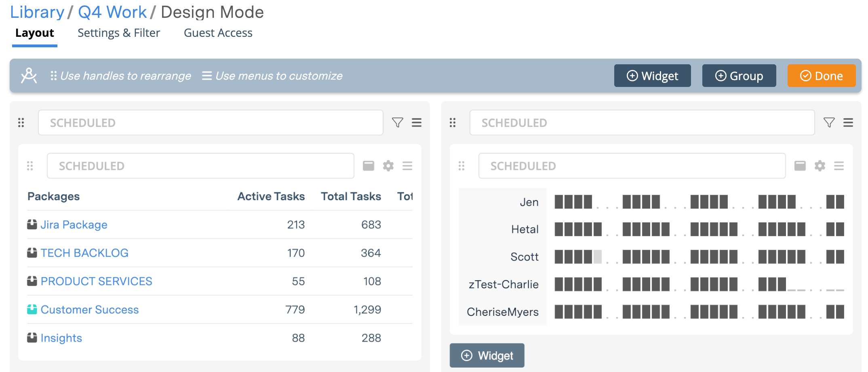Click the package icon next to Jira Package
This screenshot has width=868, height=372.
coord(32,224)
